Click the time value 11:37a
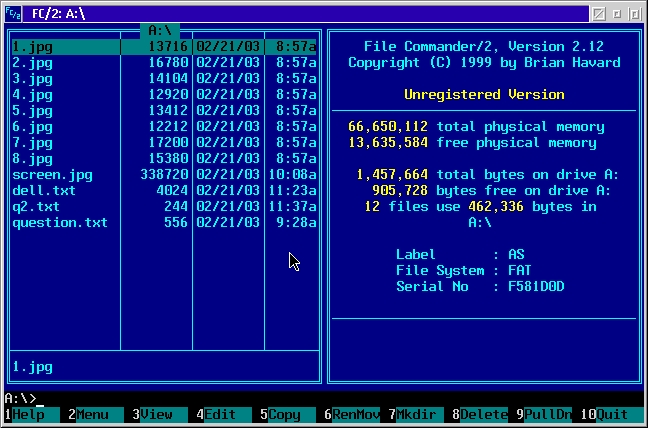 pos(292,207)
